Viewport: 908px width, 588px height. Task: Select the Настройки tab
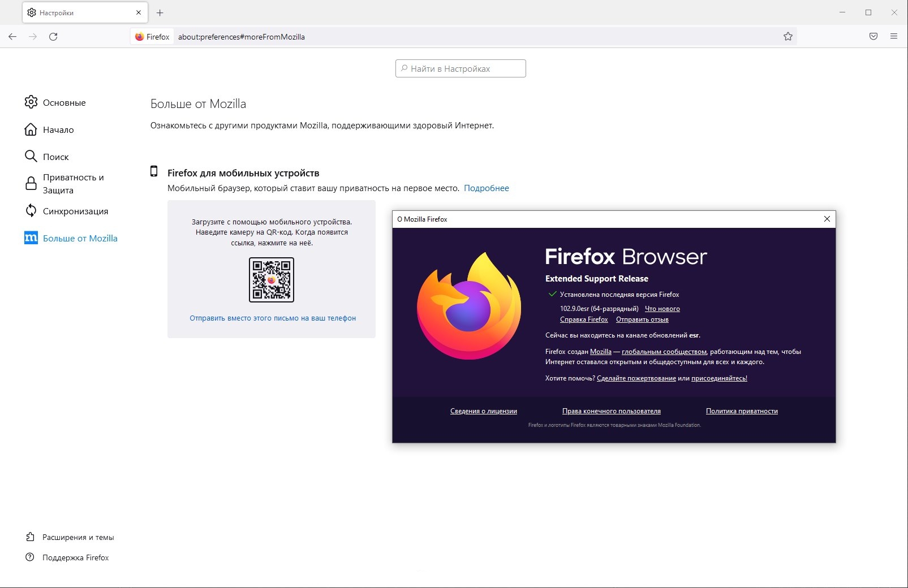[85, 12]
